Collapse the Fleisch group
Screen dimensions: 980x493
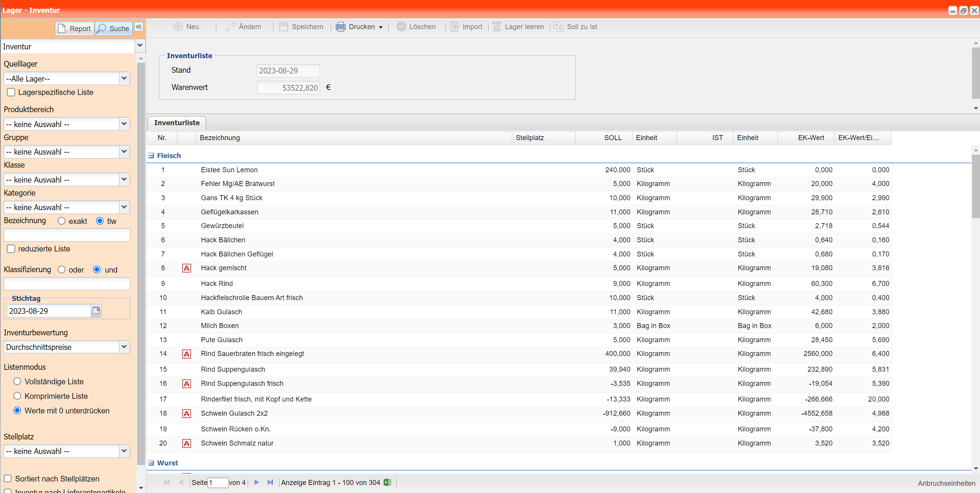tap(151, 155)
